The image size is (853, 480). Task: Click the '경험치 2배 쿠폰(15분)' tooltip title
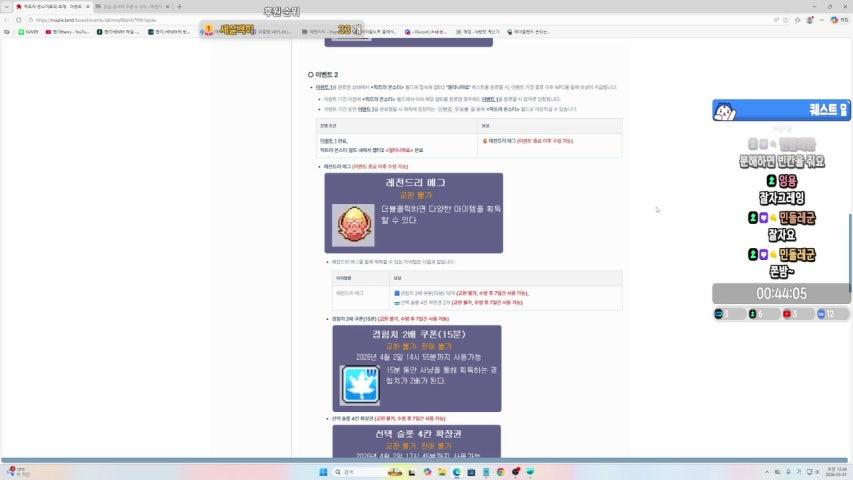418,334
